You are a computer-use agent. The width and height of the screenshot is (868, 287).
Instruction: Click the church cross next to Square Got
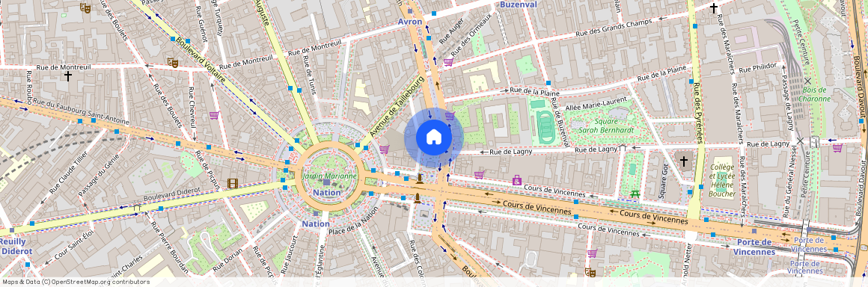(x=684, y=161)
